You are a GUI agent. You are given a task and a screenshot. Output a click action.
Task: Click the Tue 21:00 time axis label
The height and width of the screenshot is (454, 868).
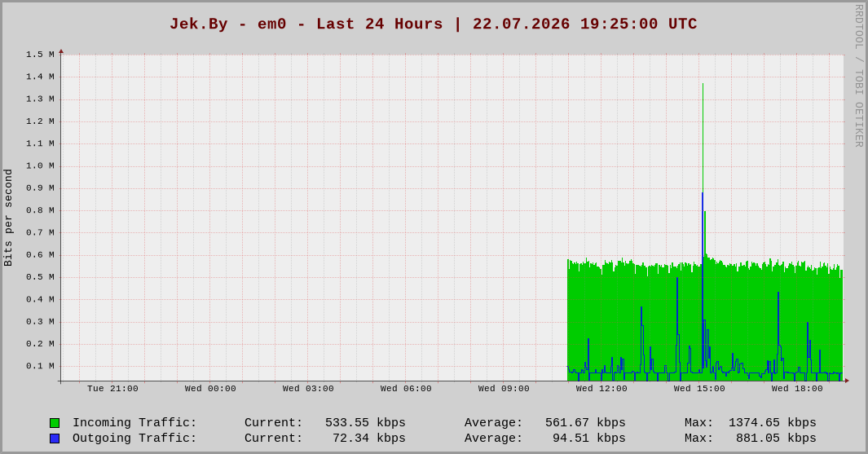[112, 389]
